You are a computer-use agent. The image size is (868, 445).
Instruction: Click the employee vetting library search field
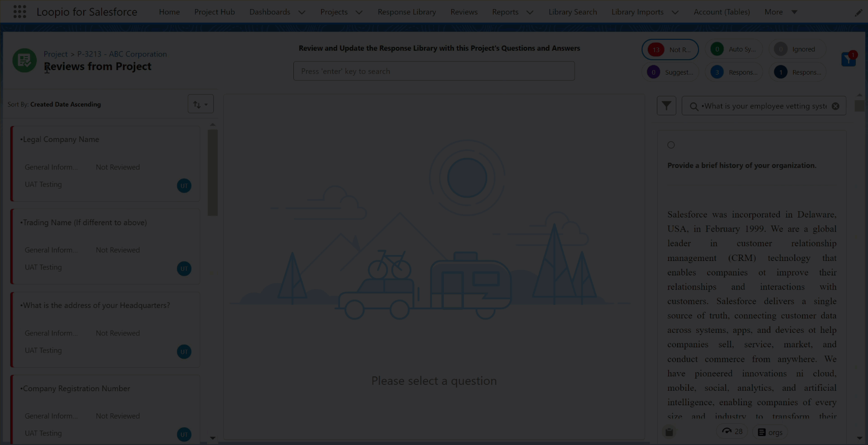(764, 106)
